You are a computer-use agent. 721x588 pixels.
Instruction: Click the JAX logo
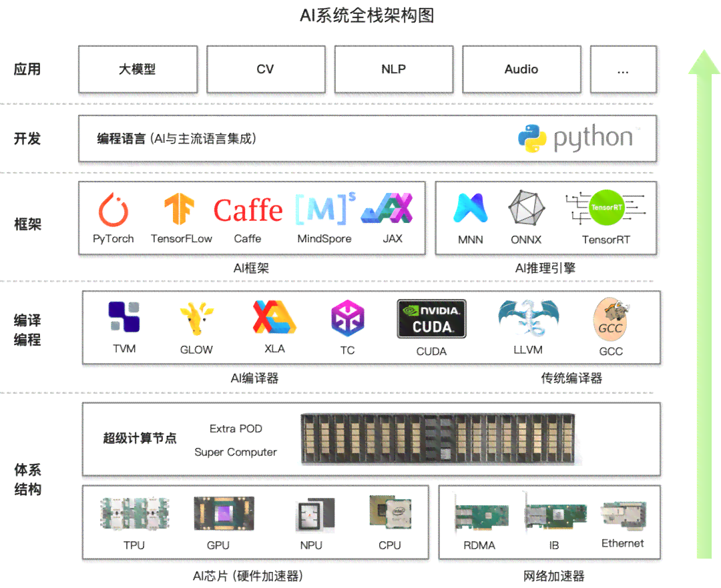pos(388,208)
